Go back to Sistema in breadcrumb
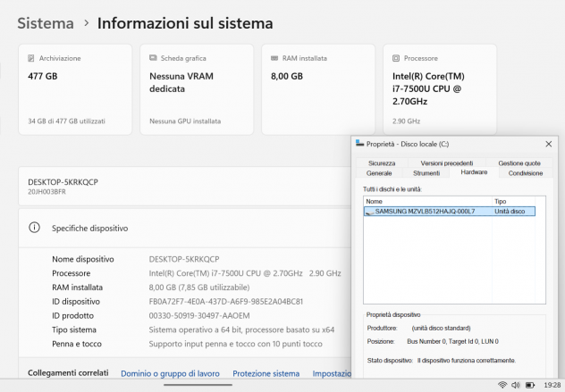Screen dimensions: 565x392 tap(46, 23)
